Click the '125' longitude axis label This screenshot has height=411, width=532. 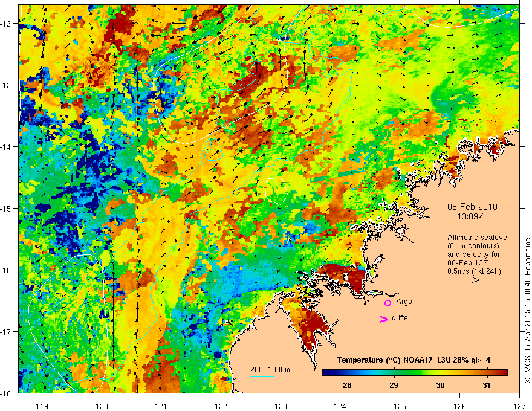tap(400, 406)
